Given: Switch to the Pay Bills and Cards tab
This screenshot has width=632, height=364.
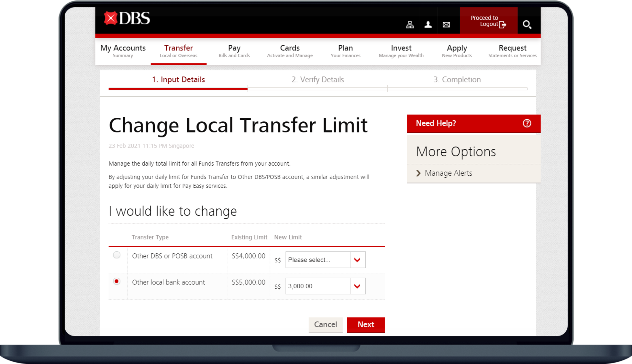Looking at the screenshot, I should (x=234, y=50).
